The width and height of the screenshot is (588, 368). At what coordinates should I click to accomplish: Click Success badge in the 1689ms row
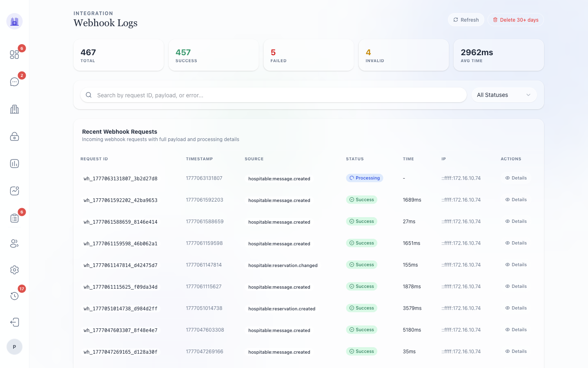pyautogui.click(x=361, y=200)
